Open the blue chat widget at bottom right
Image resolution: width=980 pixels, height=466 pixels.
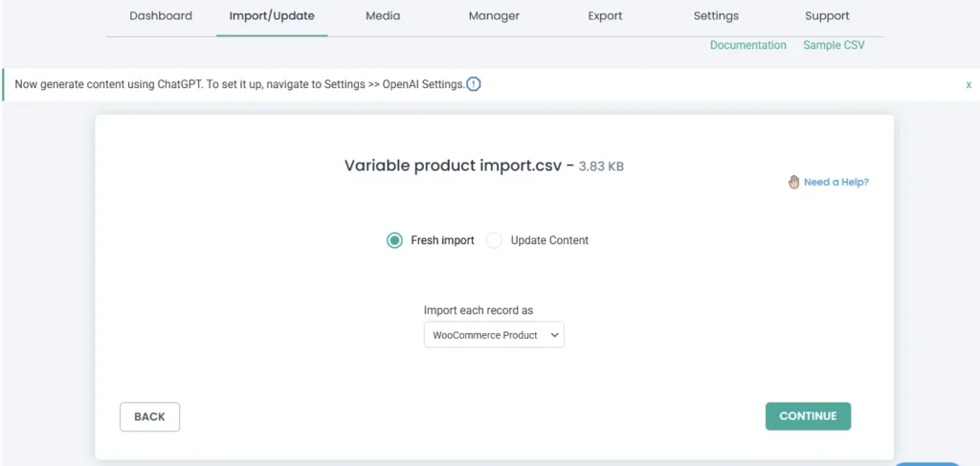coord(927,462)
